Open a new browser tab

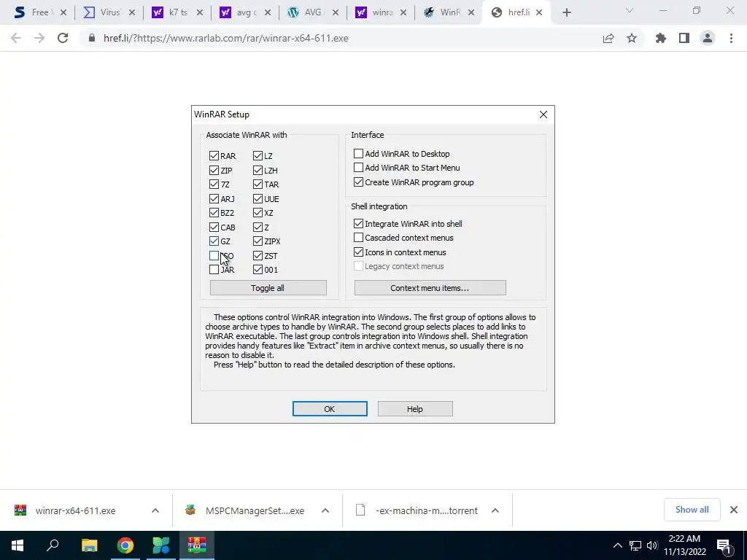566,13
